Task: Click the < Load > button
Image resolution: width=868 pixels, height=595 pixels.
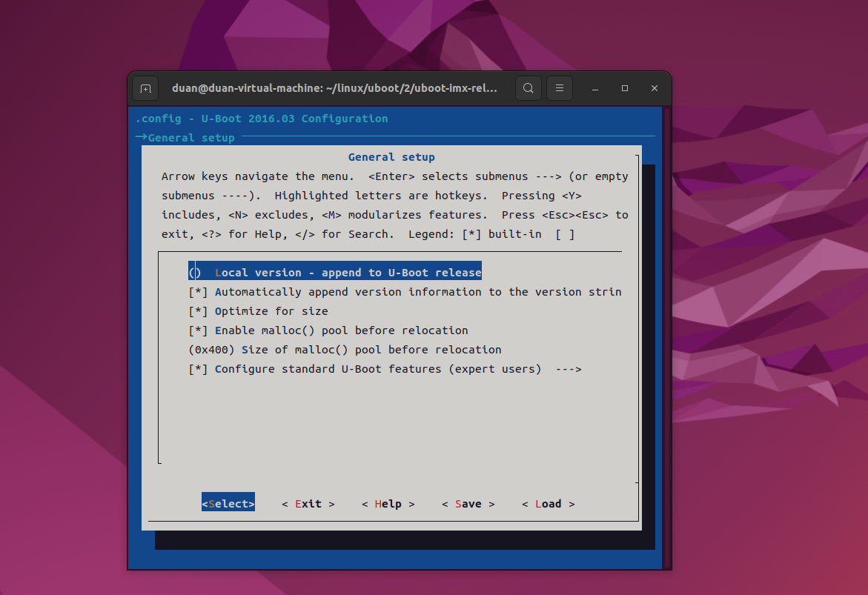Action: click(x=548, y=504)
